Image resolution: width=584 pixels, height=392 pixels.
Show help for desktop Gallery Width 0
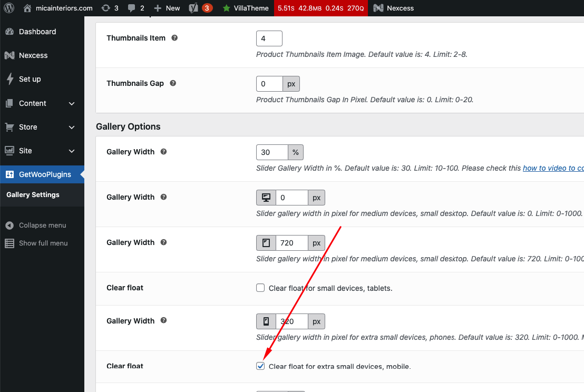[163, 197]
